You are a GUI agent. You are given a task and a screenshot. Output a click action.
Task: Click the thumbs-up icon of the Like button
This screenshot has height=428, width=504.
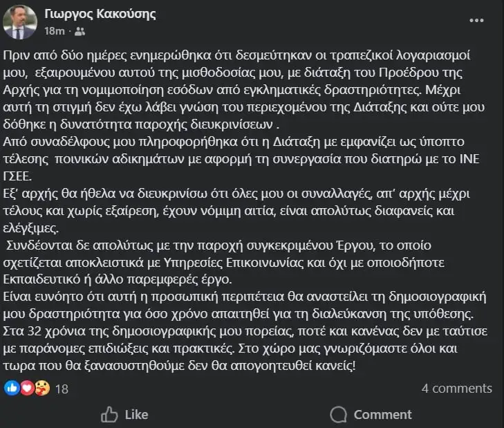click(x=109, y=414)
